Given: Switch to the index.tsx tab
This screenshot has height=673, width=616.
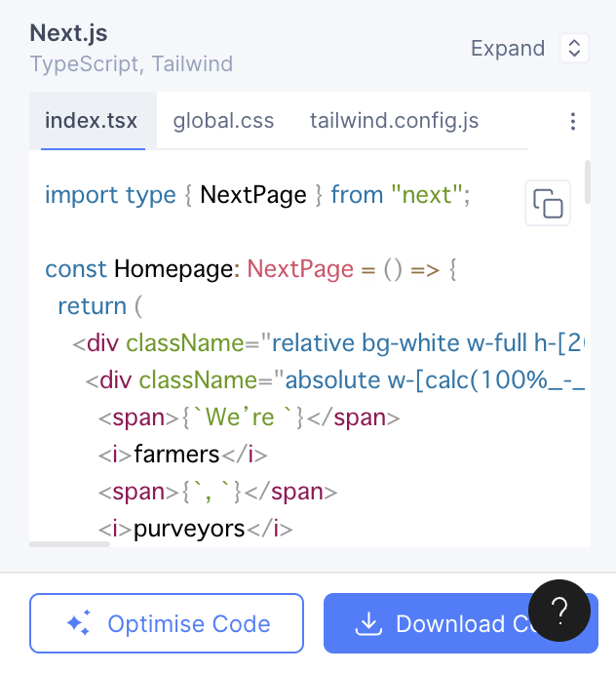Looking at the screenshot, I should coord(93,121).
